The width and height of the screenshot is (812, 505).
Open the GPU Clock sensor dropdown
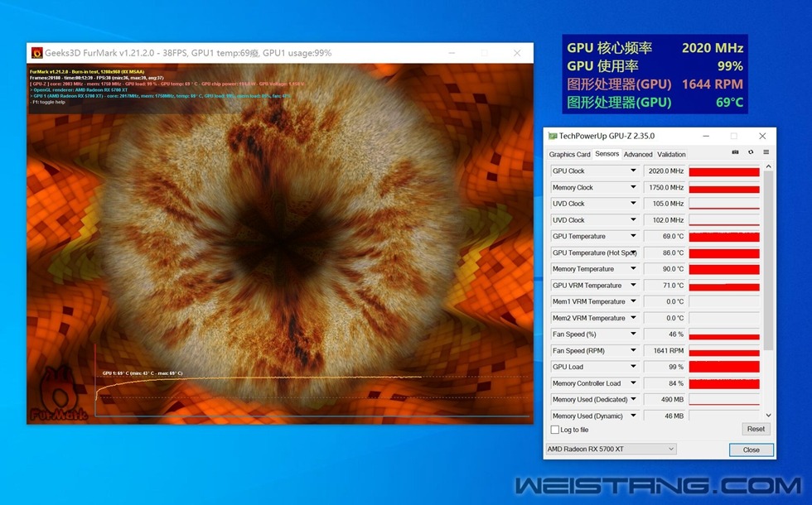tap(633, 171)
